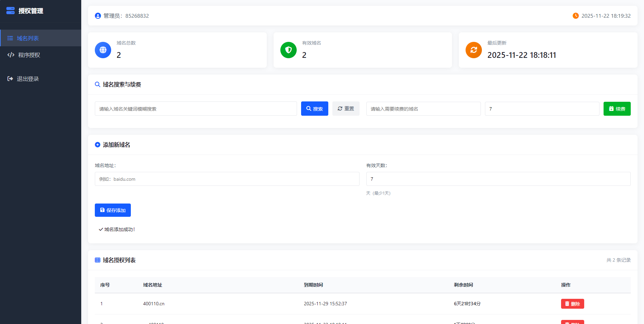This screenshot has width=644, height=324.
Task: Click the plus icon beside 添加新域名
Action: (x=98, y=145)
